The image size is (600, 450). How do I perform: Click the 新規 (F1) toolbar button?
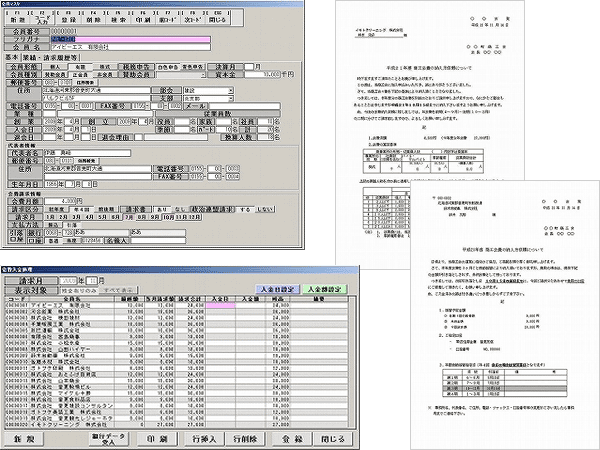click(17, 19)
